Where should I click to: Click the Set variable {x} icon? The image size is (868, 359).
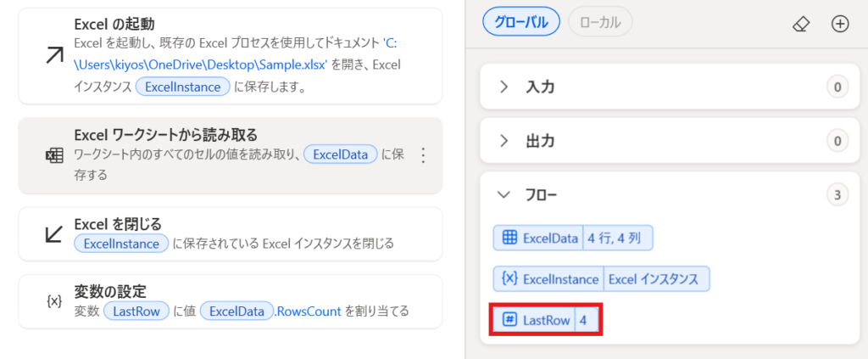coord(53,301)
